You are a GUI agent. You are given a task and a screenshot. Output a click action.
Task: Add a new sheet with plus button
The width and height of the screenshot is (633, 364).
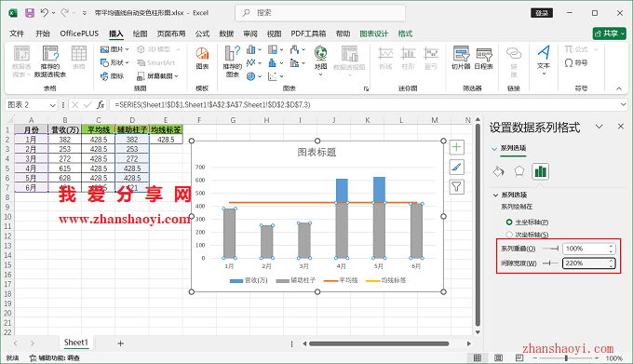pos(120,344)
